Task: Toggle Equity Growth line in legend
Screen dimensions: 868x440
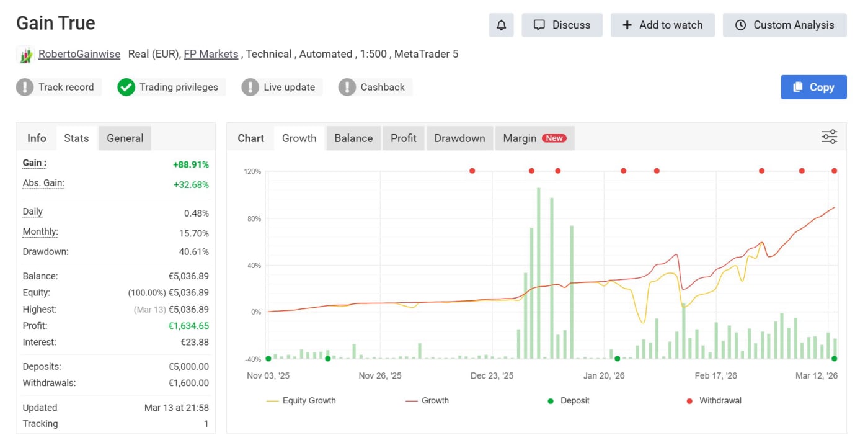Action: click(301, 401)
